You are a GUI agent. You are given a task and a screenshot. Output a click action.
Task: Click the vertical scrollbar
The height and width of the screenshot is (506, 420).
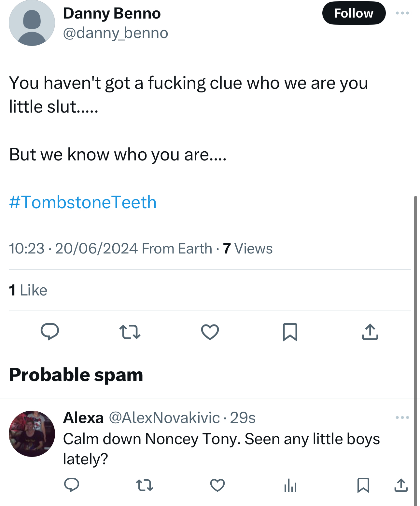(x=415, y=325)
